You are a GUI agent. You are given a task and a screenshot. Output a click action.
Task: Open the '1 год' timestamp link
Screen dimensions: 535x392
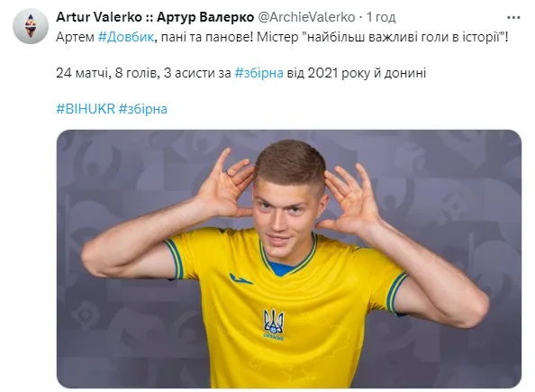click(381, 17)
